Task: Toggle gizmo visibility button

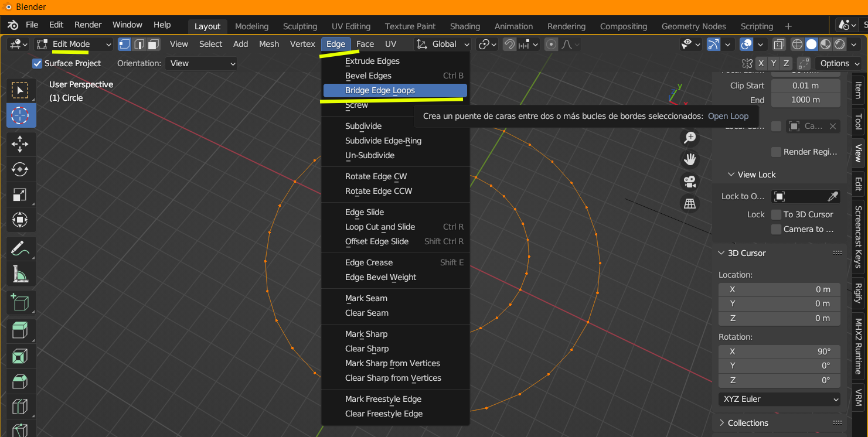Action: click(713, 44)
